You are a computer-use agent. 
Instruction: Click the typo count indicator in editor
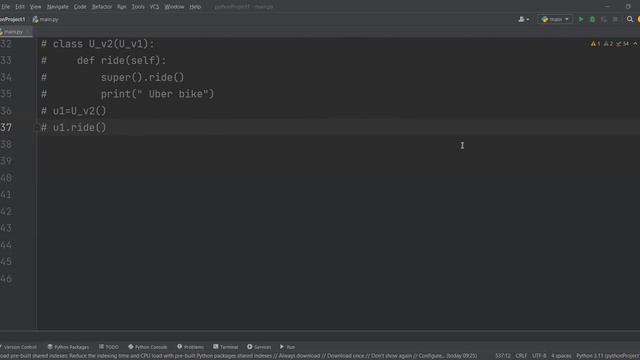pos(622,44)
